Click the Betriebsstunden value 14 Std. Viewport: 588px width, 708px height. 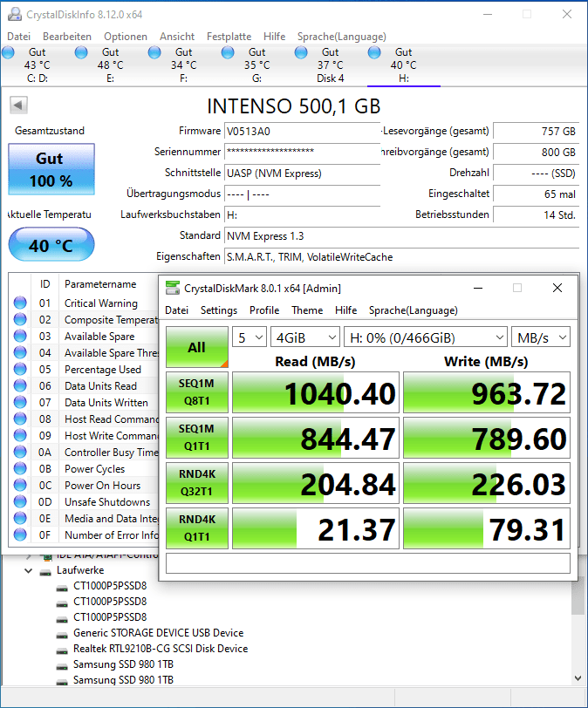536,214
